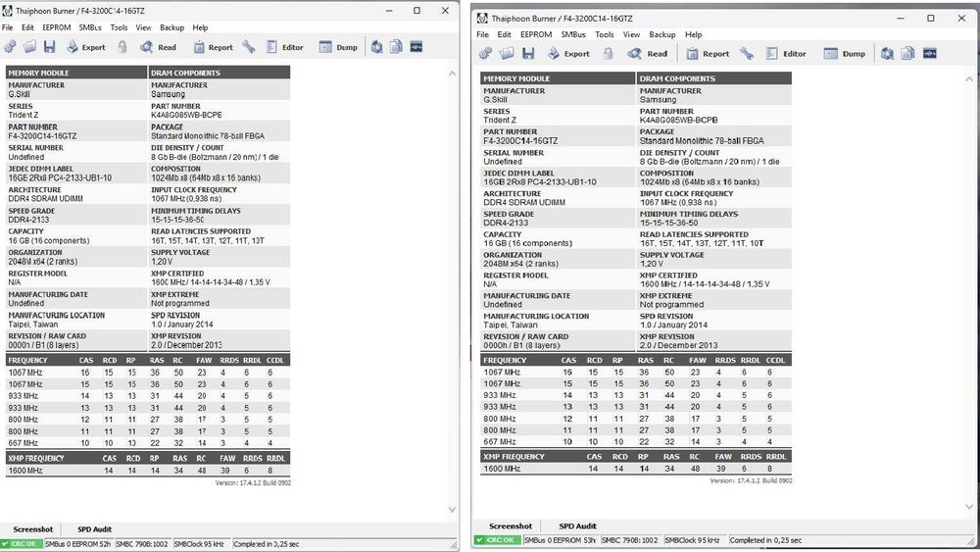
Task: Click the copy pages icon in right window toolbar
Action: 908,54
